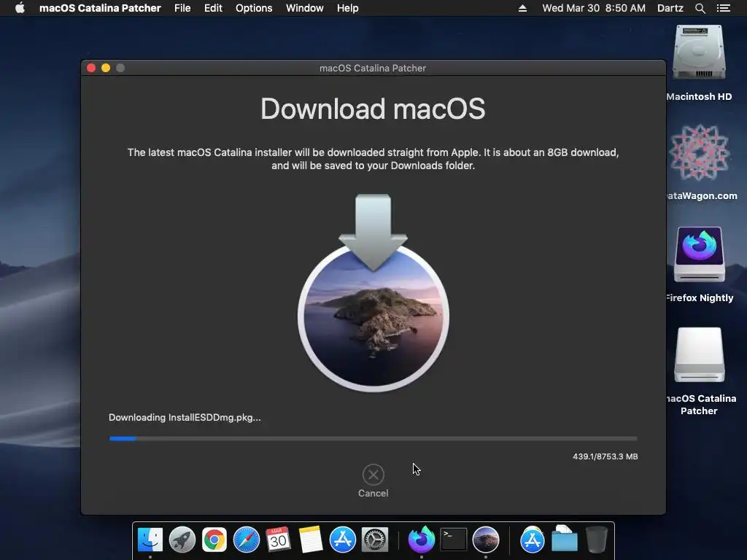Image resolution: width=747 pixels, height=560 pixels.
Task: Click the Catalina Patcher Dock icon
Action: click(485, 540)
